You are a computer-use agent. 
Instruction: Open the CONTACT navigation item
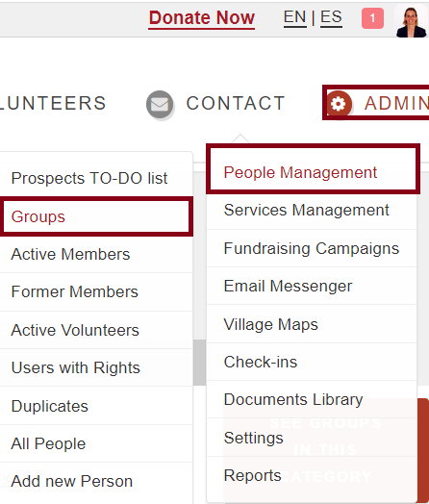coord(236,103)
